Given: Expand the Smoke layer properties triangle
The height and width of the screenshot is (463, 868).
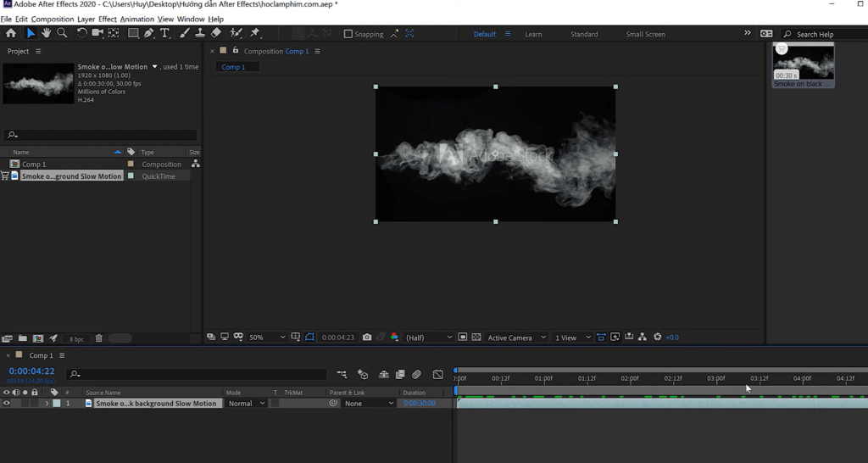Looking at the screenshot, I should (47, 403).
